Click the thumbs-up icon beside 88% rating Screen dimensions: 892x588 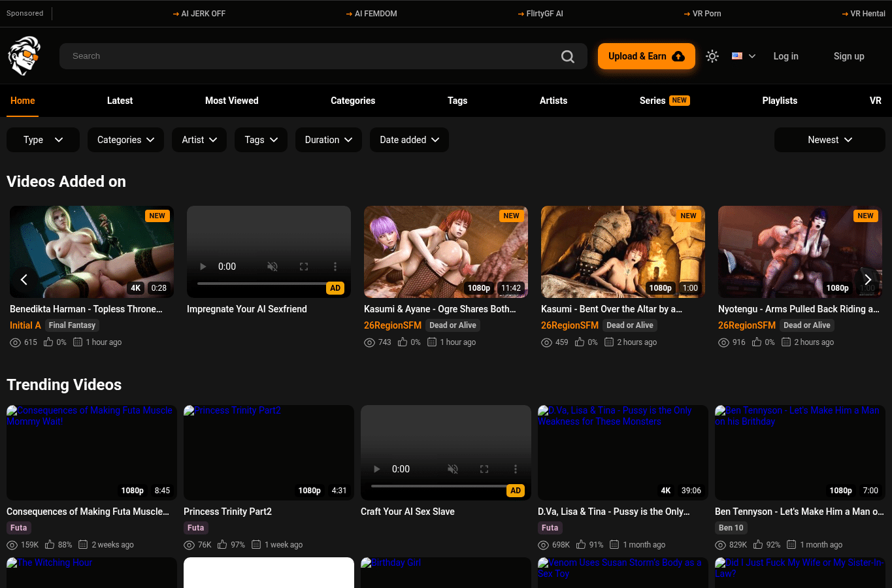(50, 544)
